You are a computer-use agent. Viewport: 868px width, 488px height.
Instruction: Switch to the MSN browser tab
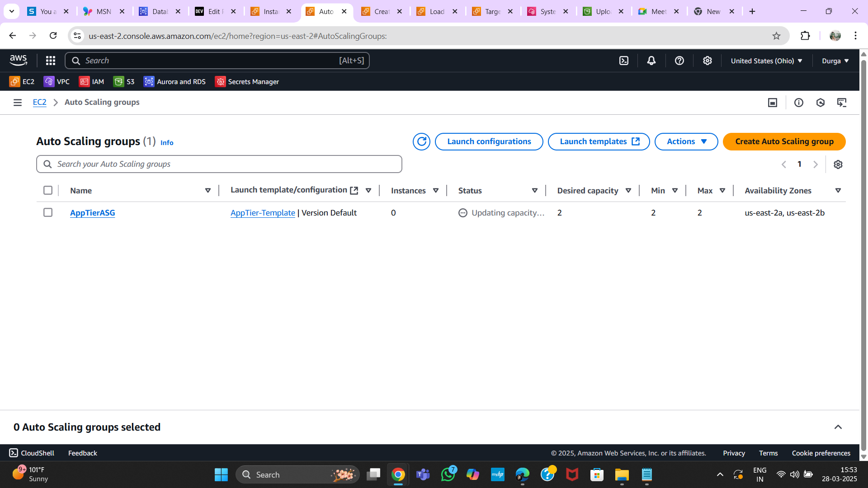click(104, 11)
